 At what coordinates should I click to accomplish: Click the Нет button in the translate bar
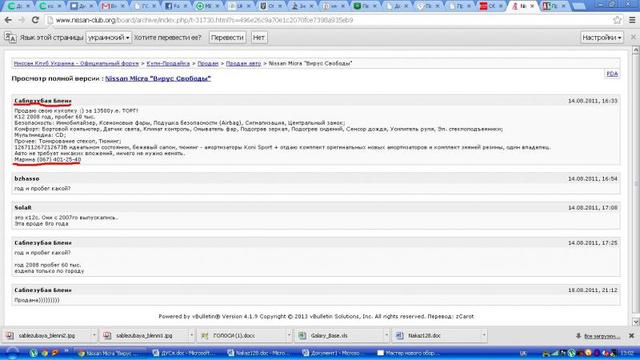[259, 38]
